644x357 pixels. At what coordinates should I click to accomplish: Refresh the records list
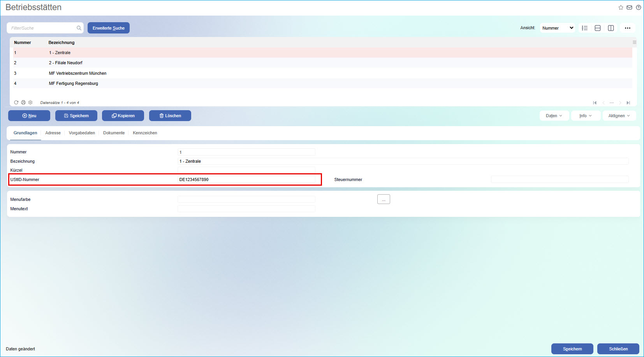pos(16,102)
